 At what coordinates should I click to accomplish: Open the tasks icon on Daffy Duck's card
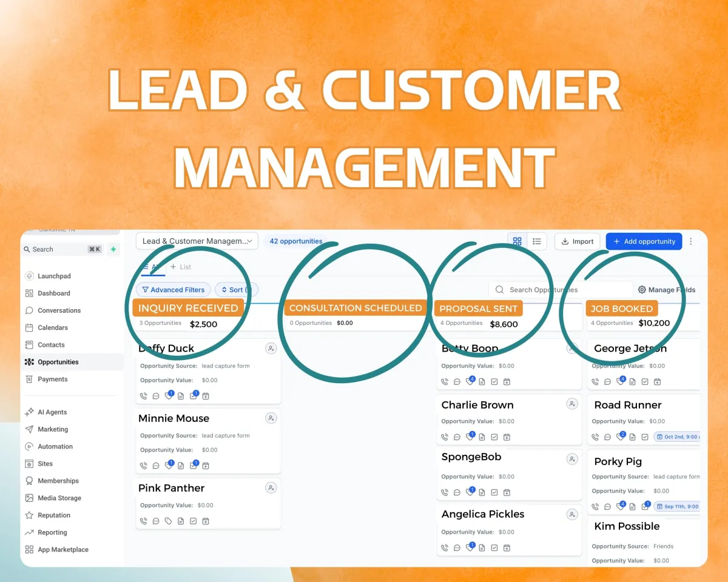click(x=194, y=396)
